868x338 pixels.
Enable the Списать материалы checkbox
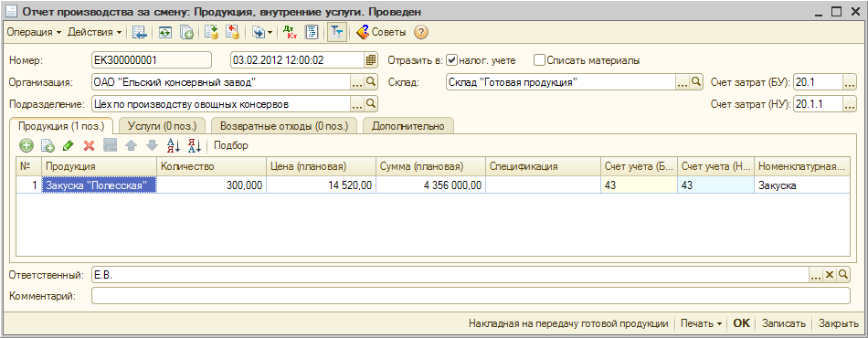pos(539,59)
